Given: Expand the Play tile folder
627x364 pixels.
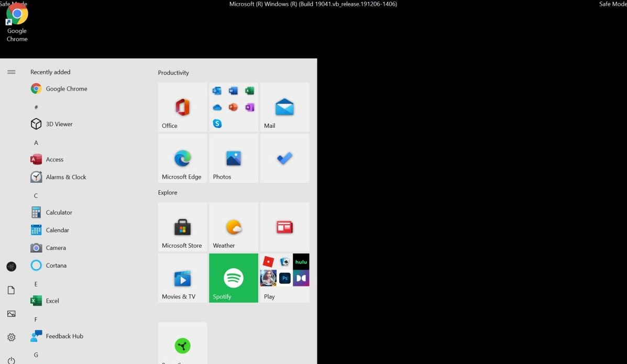Looking at the screenshot, I should click(x=284, y=278).
